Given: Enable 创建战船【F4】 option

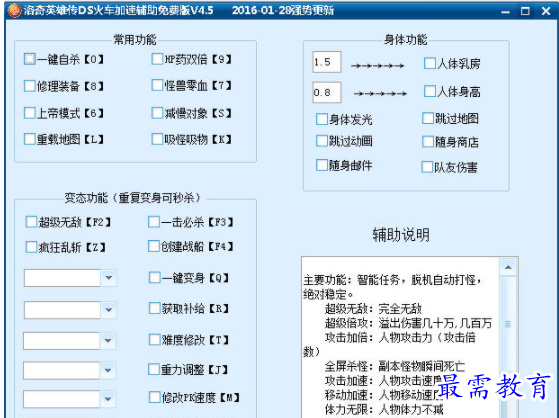Looking at the screenshot, I should pyautogui.click(x=154, y=246).
